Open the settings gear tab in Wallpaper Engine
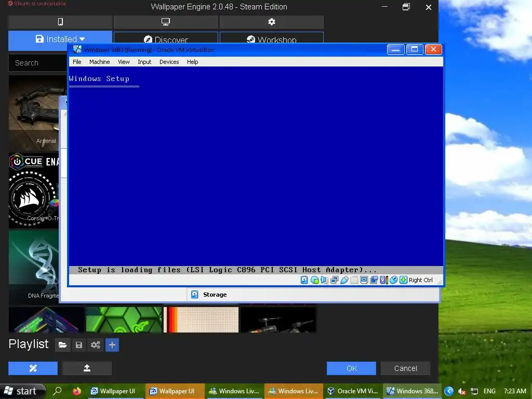 click(271, 22)
